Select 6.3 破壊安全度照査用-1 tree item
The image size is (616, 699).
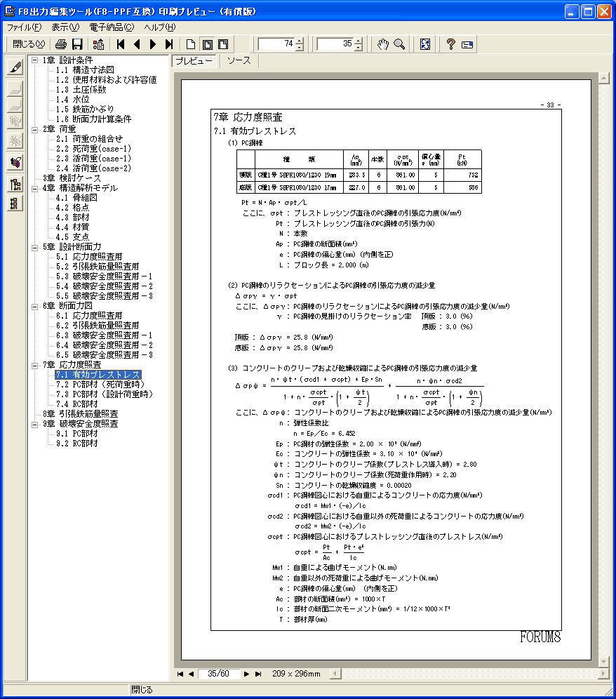coord(104,335)
